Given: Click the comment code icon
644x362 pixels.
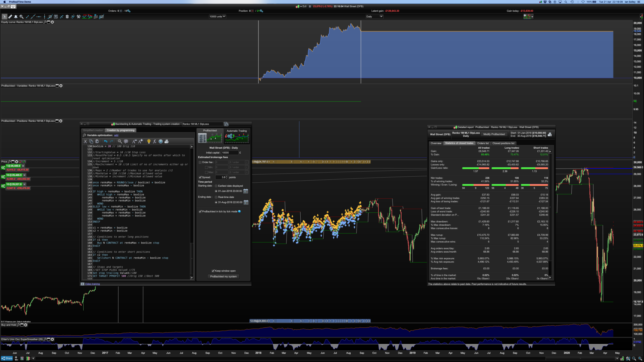Looking at the screenshot, I should [x=126, y=141].
